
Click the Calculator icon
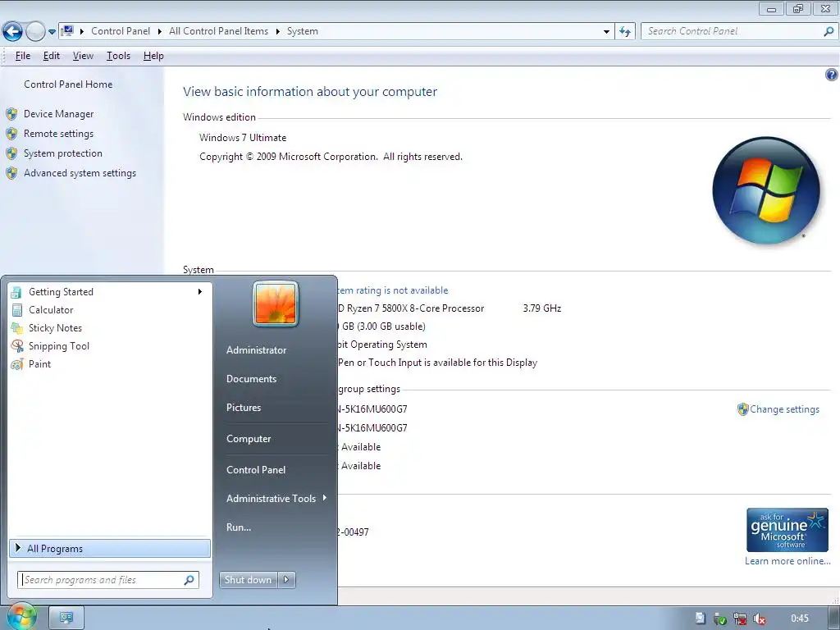click(17, 309)
